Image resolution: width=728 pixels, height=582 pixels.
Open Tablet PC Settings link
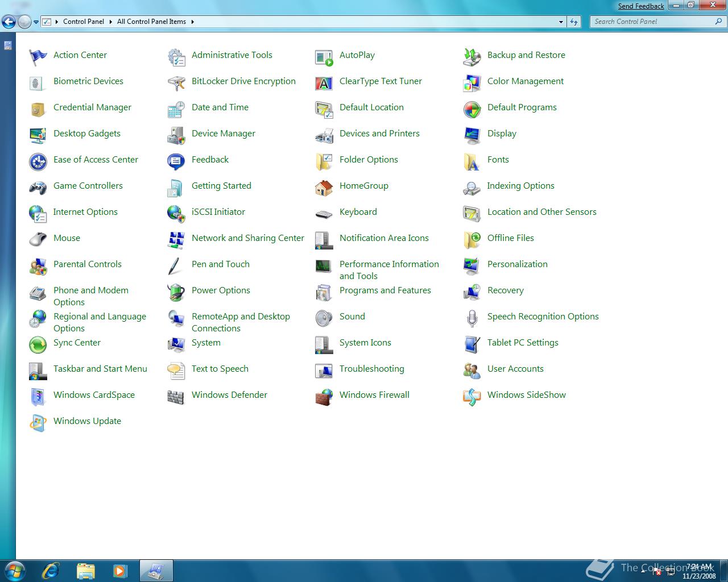pos(523,342)
